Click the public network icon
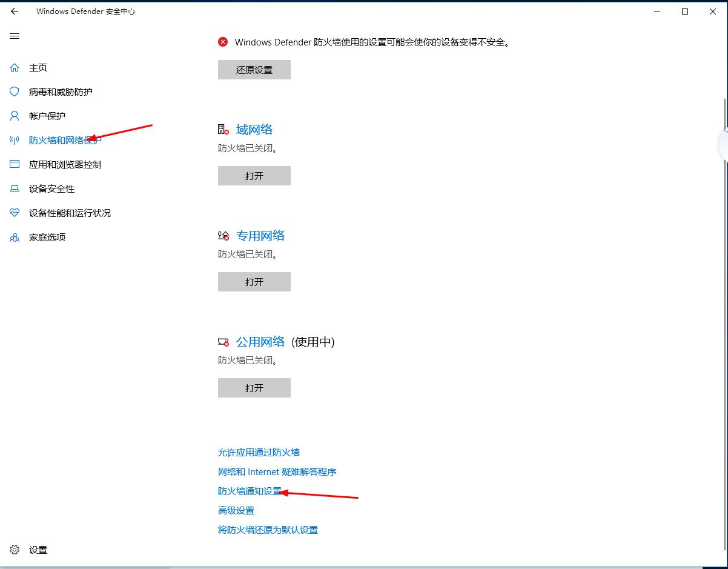The image size is (728, 569). [x=223, y=342]
